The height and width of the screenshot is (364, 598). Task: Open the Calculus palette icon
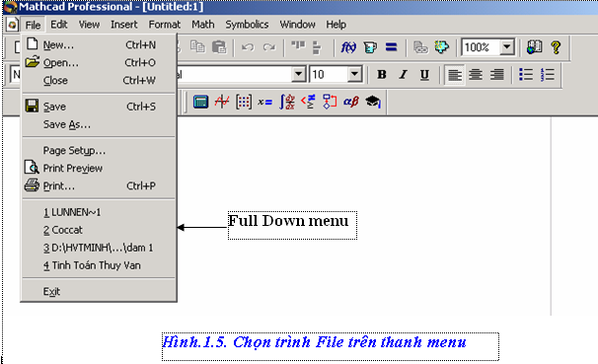point(287,102)
